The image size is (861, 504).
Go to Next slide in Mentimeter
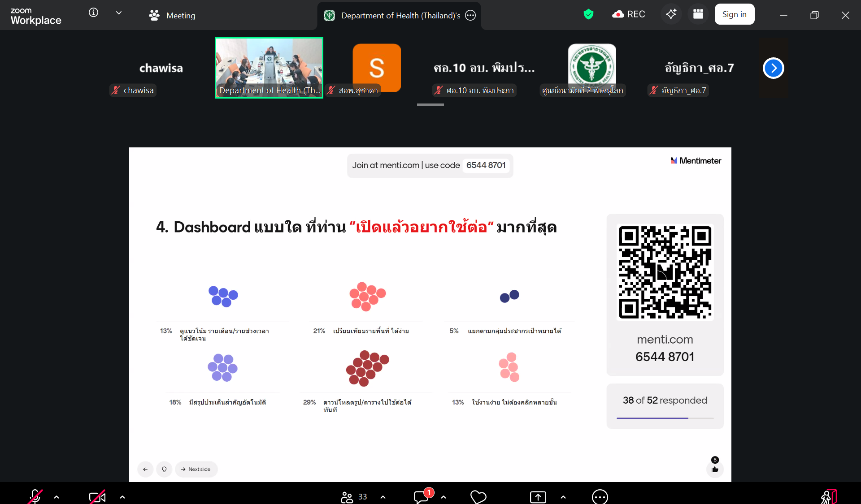(196, 469)
